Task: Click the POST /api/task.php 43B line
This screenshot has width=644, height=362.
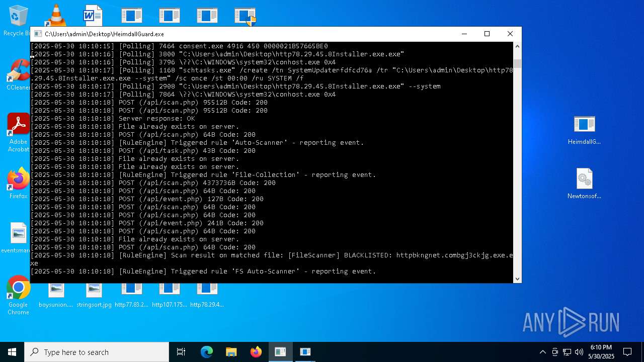Action: 143,151
